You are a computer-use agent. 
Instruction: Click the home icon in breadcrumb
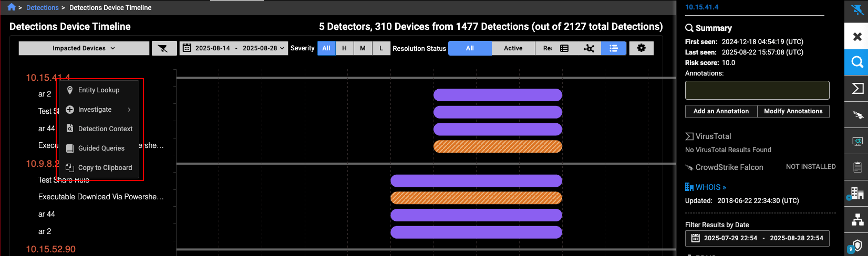(x=12, y=7)
